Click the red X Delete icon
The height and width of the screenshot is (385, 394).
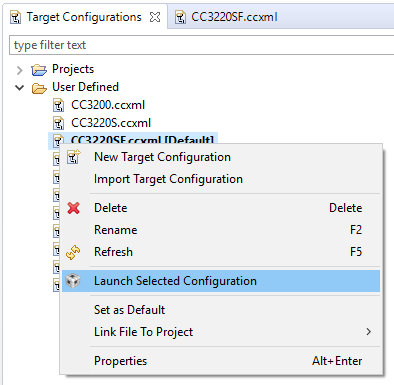[x=73, y=208]
